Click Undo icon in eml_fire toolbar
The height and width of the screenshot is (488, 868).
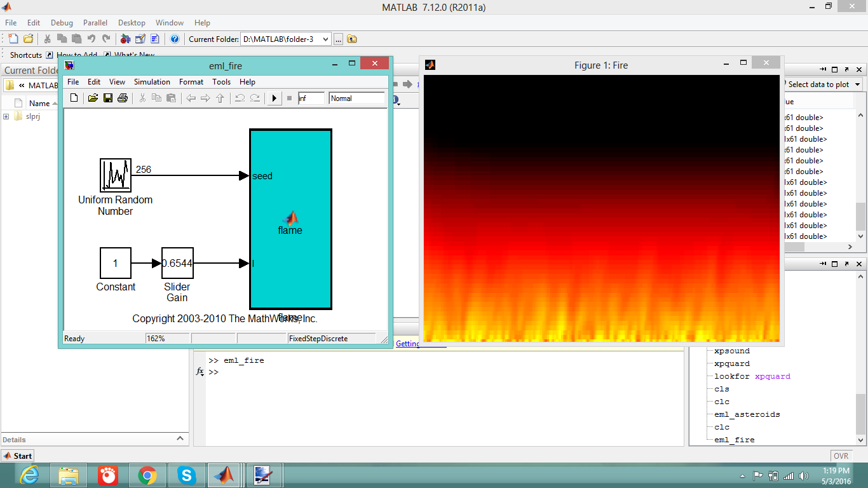(240, 98)
